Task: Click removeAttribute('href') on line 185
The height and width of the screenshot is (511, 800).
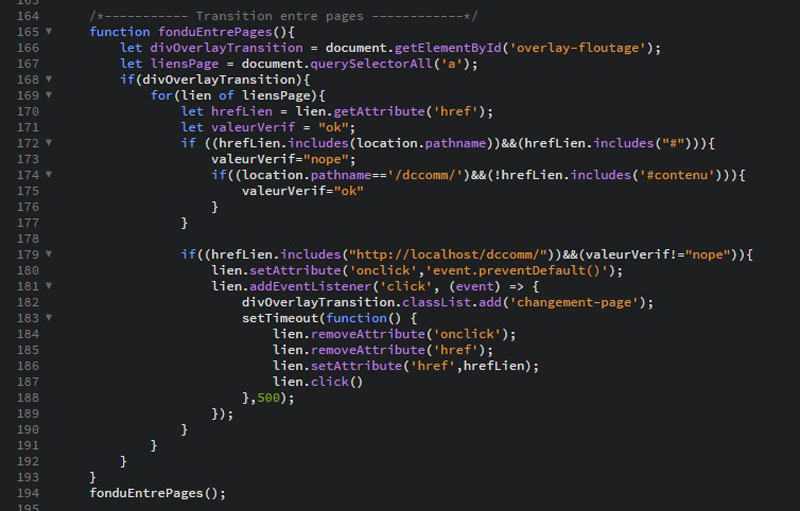Action: pos(398,350)
